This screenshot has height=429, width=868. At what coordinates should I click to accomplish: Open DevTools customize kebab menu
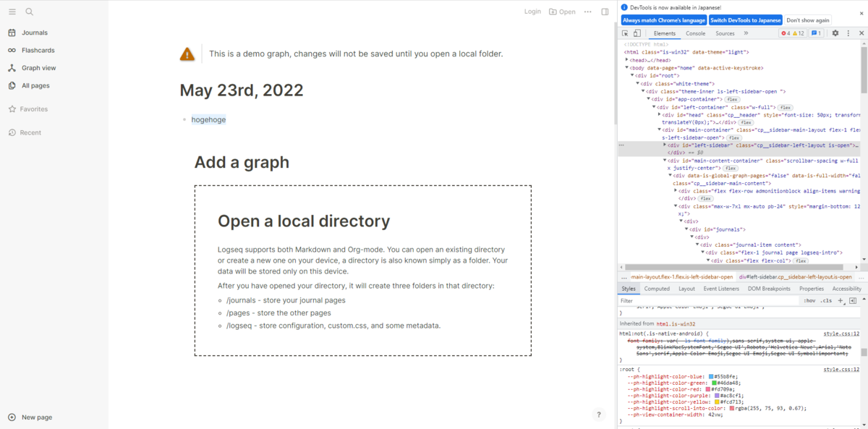[x=847, y=33]
